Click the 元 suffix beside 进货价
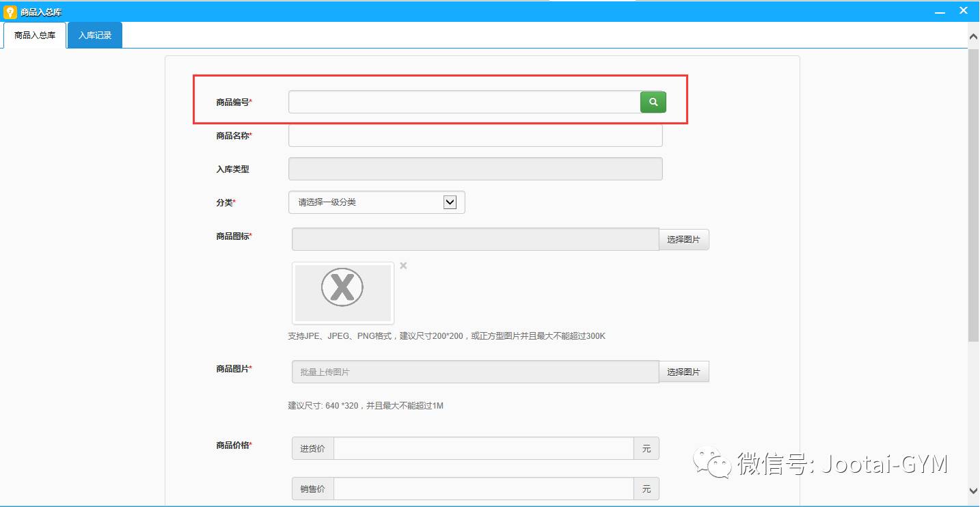This screenshot has height=507, width=980. click(646, 449)
